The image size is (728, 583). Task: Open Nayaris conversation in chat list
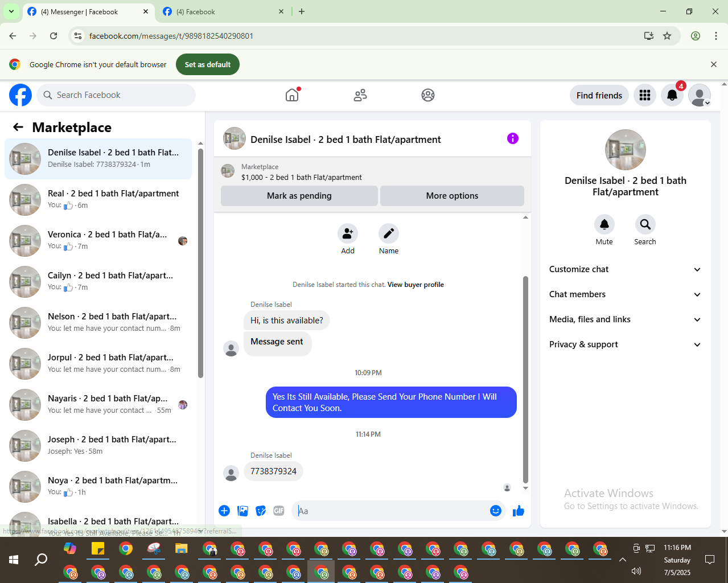coord(98,405)
